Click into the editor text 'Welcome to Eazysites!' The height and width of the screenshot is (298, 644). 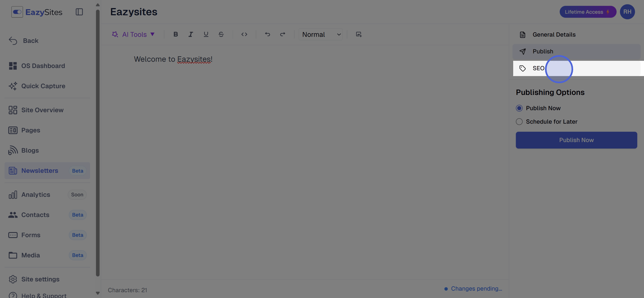click(173, 59)
